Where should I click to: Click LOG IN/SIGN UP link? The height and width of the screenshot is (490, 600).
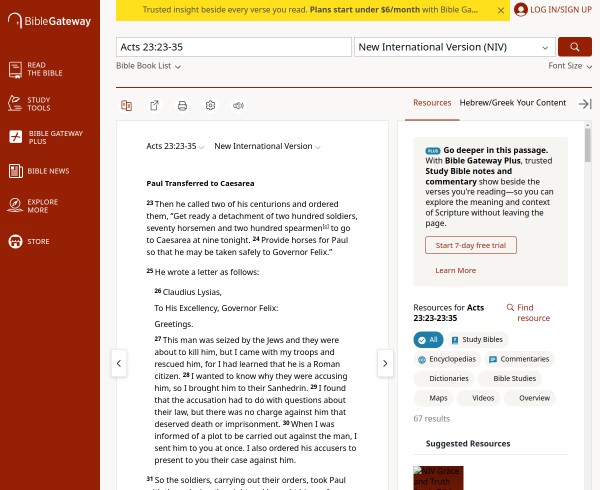point(561,10)
